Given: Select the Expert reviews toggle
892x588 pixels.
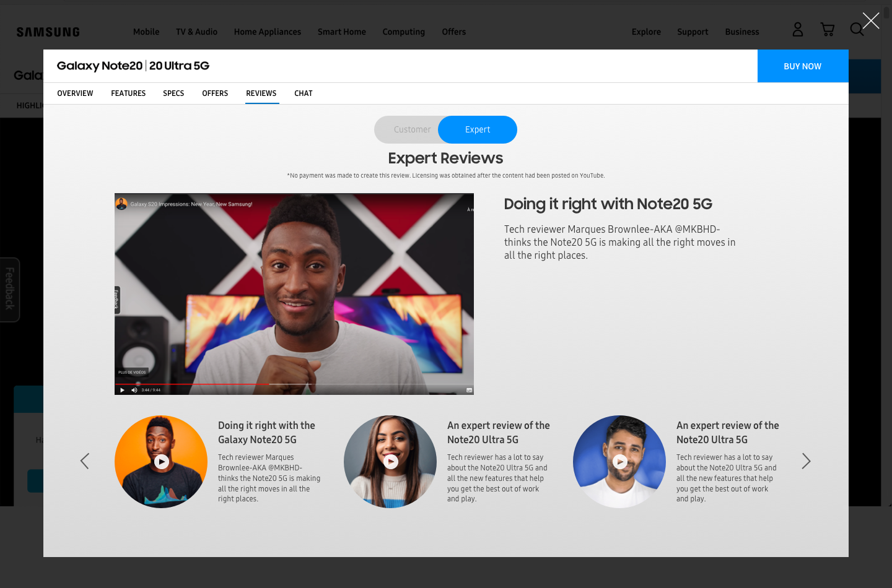Looking at the screenshot, I should click(x=478, y=129).
